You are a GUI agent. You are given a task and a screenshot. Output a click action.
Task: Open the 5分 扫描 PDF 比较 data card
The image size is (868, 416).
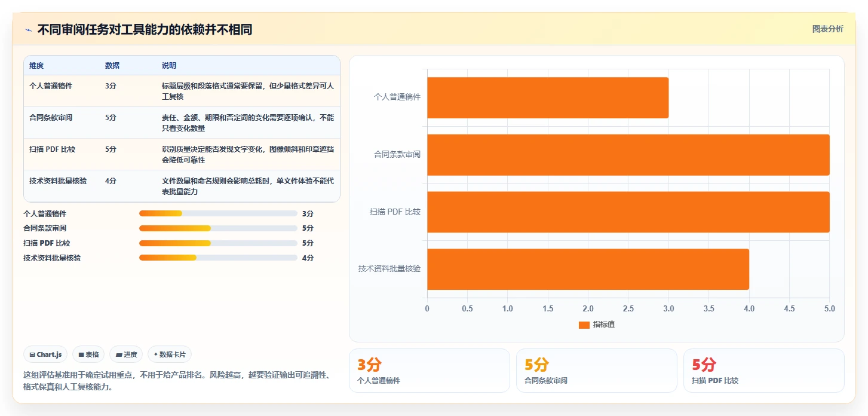click(764, 371)
